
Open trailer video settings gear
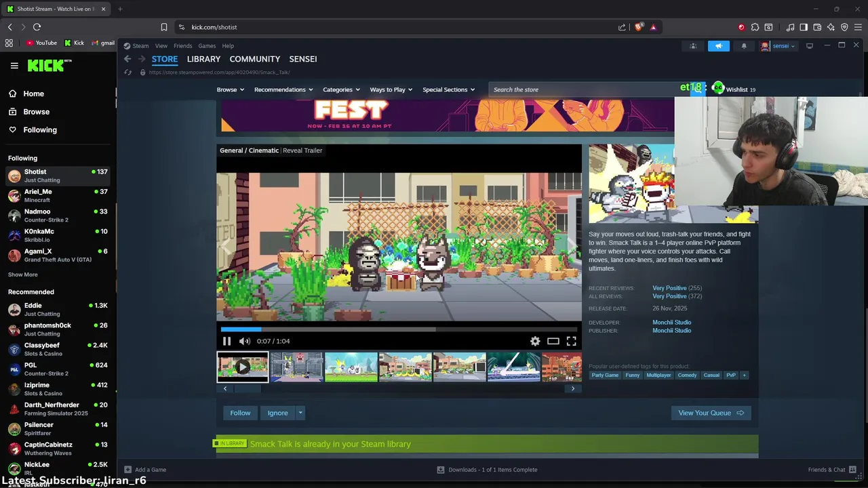(x=535, y=342)
